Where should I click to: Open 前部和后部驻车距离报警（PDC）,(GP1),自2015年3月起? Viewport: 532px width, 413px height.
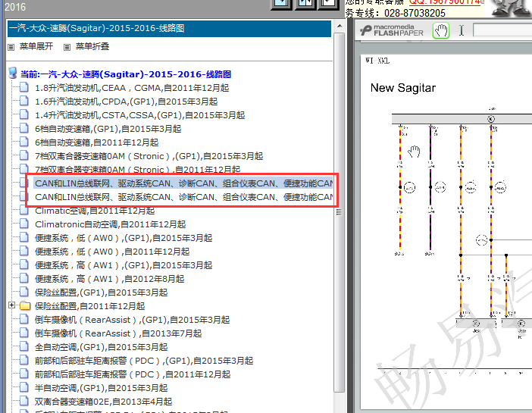coord(144,361)
